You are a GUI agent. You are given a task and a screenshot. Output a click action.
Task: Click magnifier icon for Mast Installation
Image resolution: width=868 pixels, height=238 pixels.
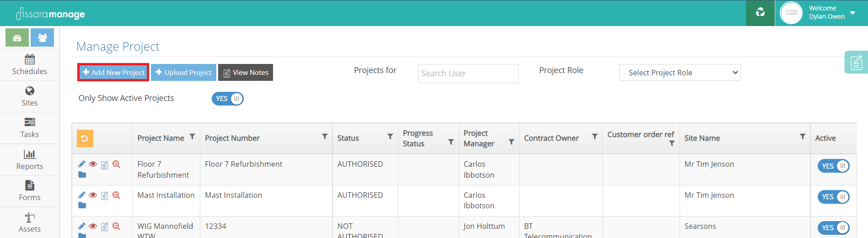coord(116,195)
